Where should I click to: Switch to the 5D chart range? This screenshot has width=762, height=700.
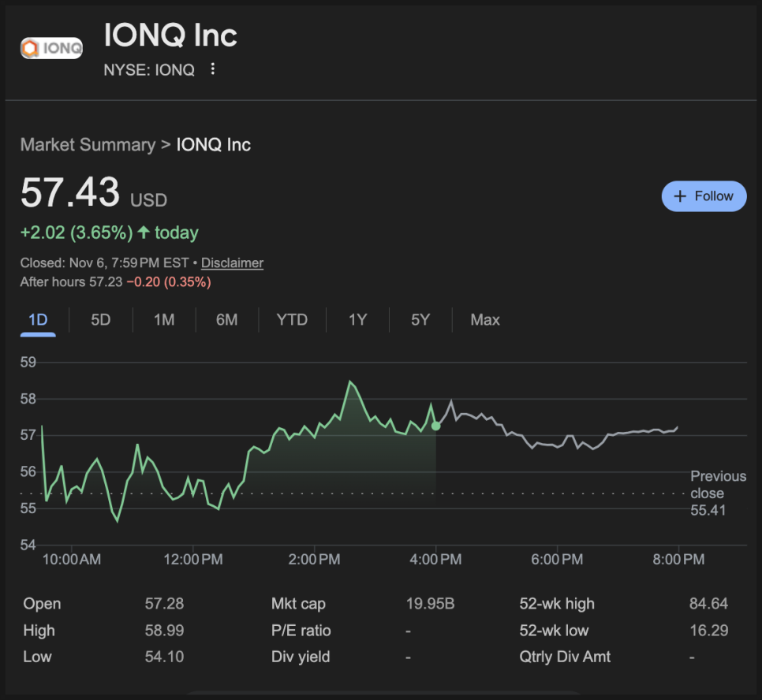coord(101,320)
